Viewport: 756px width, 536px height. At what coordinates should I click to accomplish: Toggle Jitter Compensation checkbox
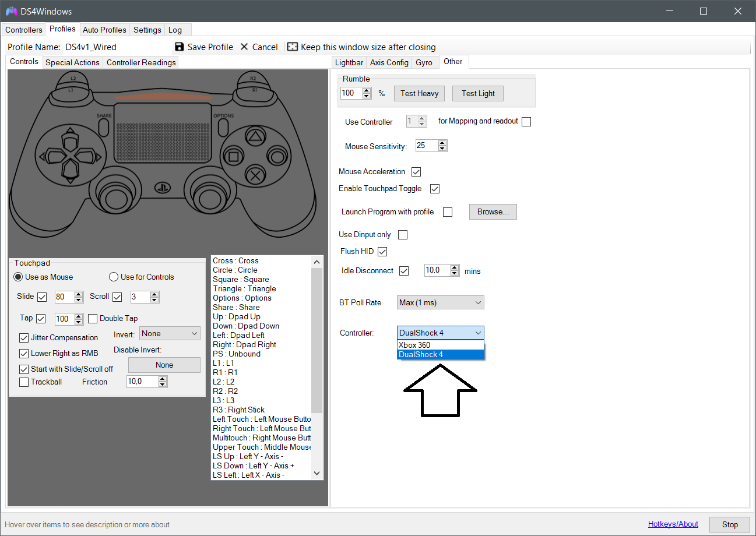click(24, 338)
